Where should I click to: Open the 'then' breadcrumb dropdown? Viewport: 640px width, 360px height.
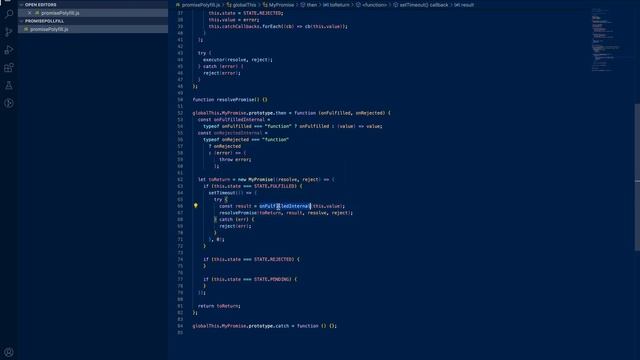pyautogui.click(x=311, y=5)
